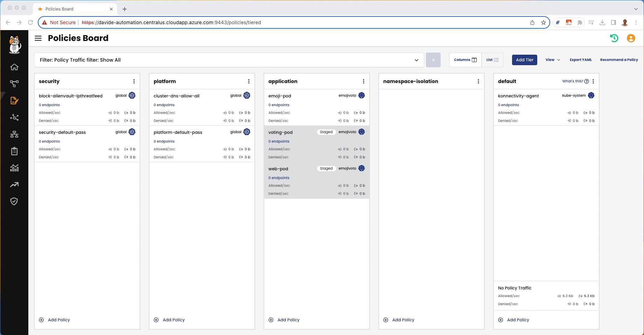Screen dimensions: 644x335
Task: Click the global icon on cluster-dns-allow-all
Action: coord(247,95)
